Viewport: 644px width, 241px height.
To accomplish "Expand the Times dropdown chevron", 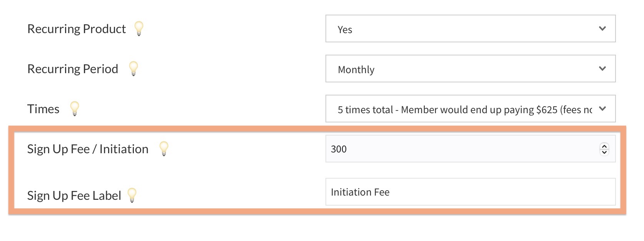I will (602, 109).
